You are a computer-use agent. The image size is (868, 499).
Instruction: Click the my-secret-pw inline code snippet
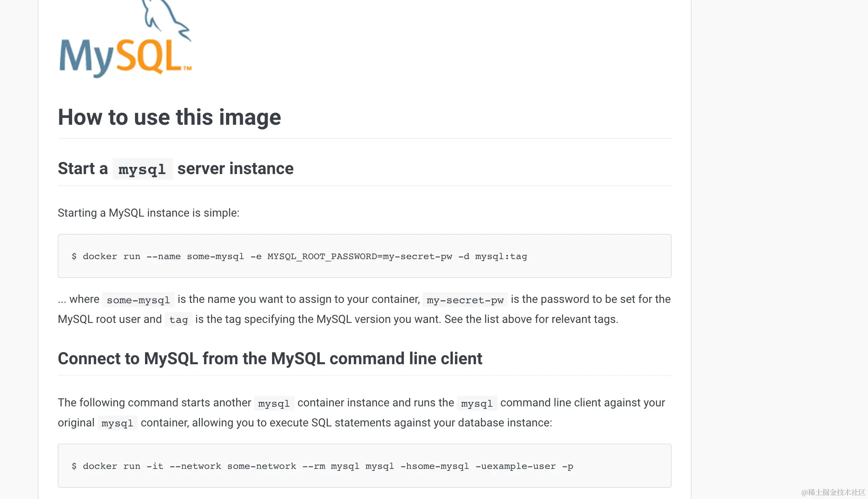(x=465, y=300)
